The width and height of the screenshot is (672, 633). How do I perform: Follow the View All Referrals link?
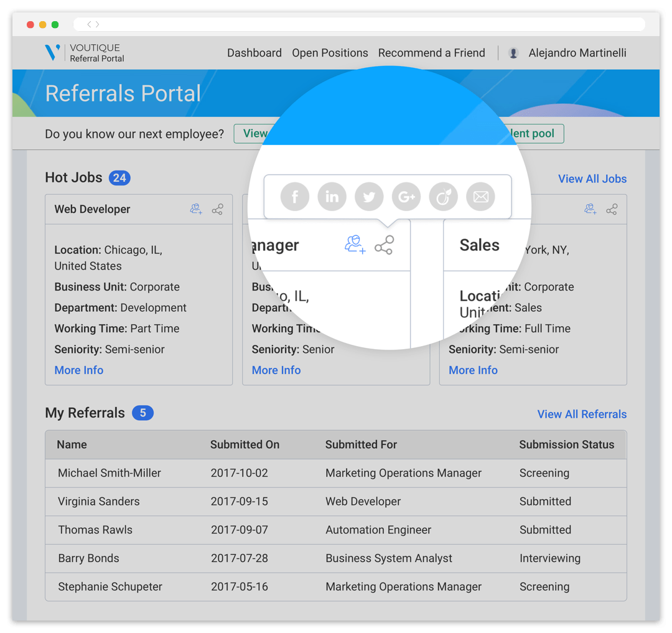[x=582, y=414]
